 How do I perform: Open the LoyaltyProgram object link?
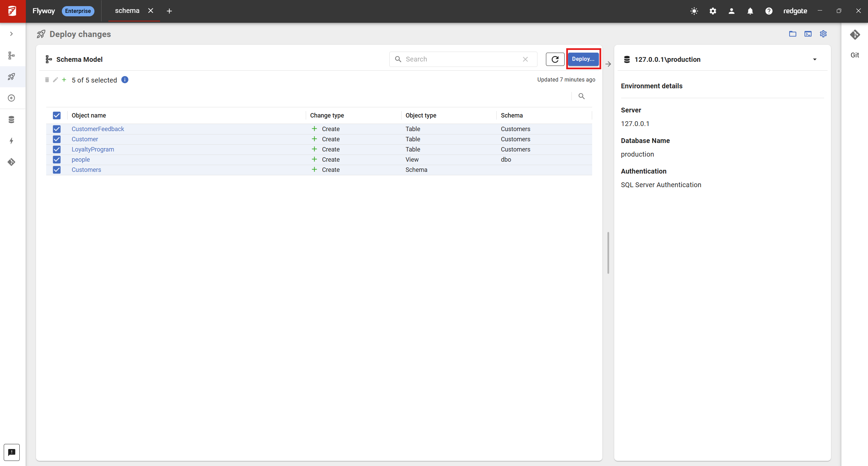tap(93, 149)
